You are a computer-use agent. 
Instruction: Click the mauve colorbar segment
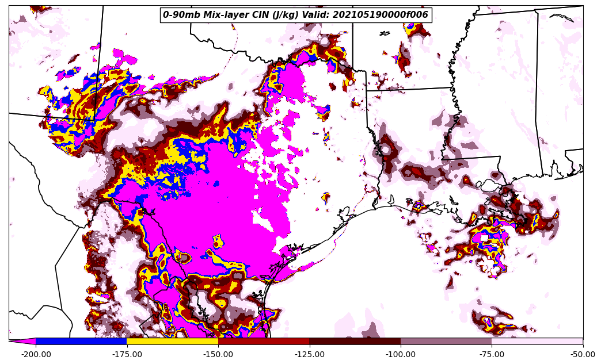[x=446, y=341]
